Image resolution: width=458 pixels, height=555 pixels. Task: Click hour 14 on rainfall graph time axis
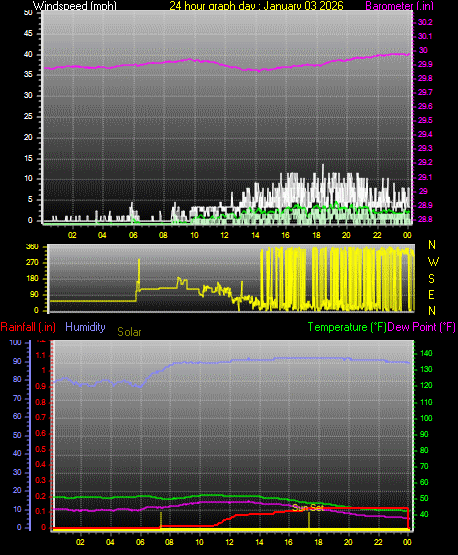tap(259, 542)
